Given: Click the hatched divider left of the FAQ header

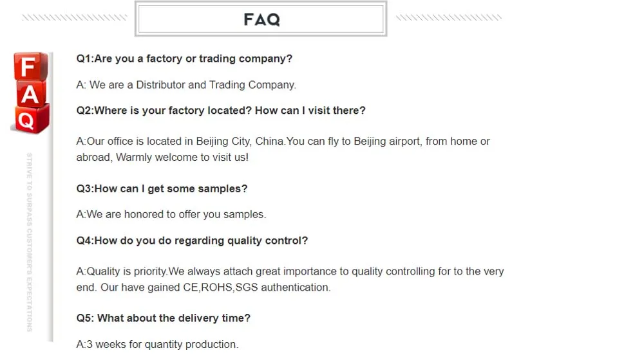Looking at the screenshot, I should click(x=74, y=18).
